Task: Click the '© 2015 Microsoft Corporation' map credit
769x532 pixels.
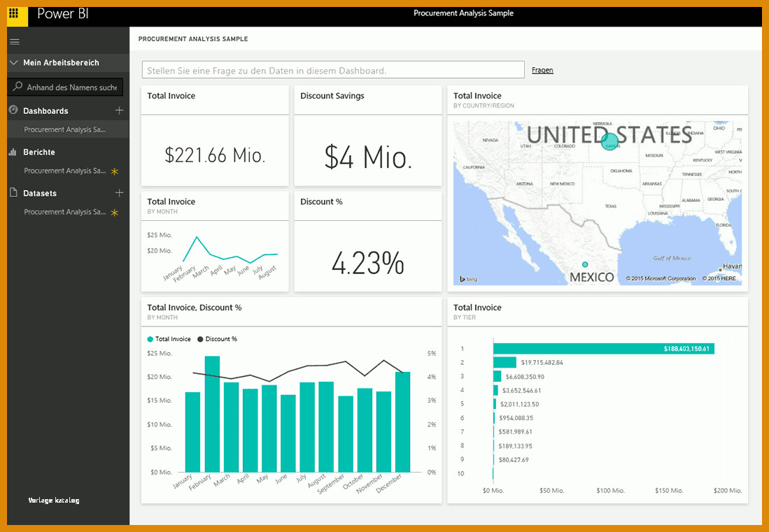Action: coord(661,279)
